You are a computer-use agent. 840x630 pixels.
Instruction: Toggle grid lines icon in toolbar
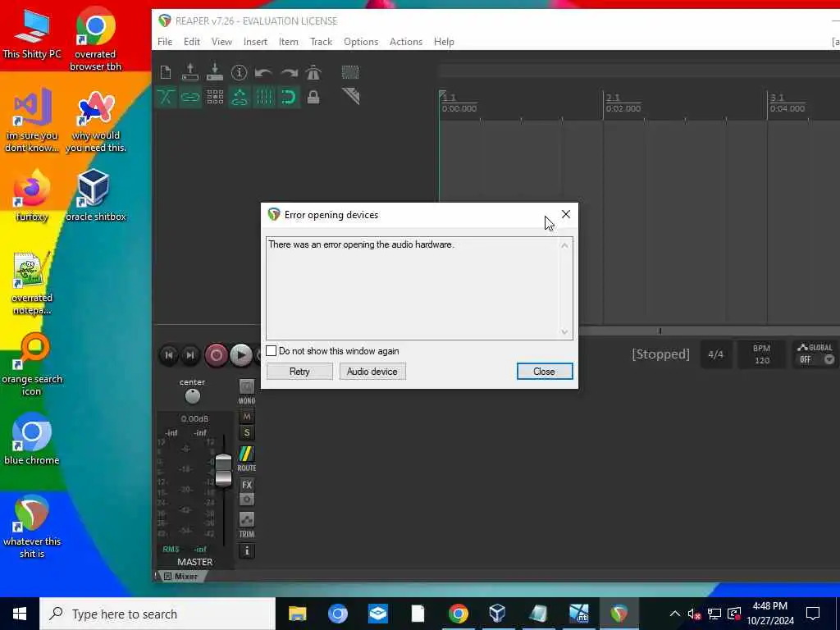263,97
